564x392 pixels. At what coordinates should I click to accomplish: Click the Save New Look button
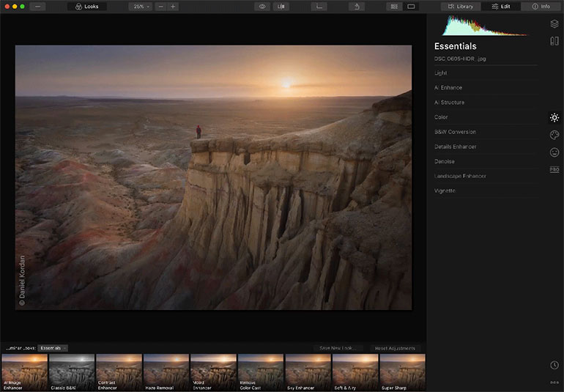click(338, 348)
